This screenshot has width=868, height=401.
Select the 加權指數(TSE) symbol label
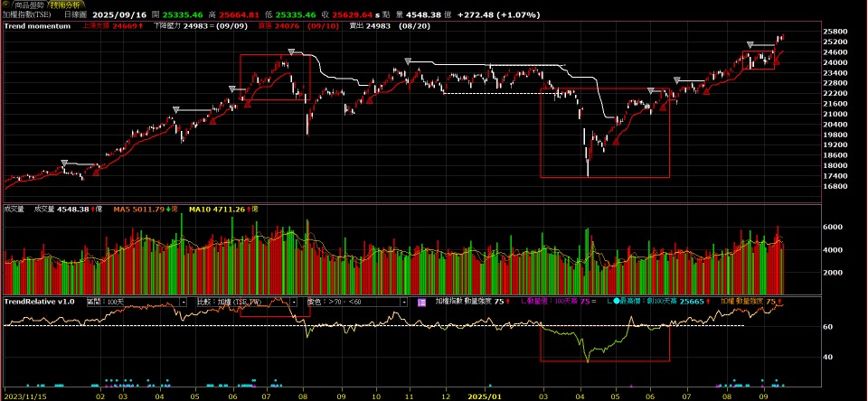(x=25, y=15)
